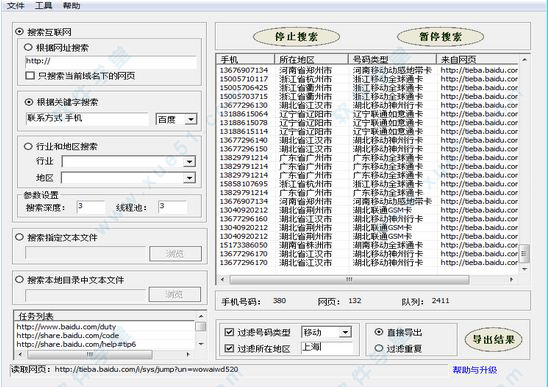Screen dimensions: 548x387
Task: Select row with number 15005710117
Action: tap(368, 79)
